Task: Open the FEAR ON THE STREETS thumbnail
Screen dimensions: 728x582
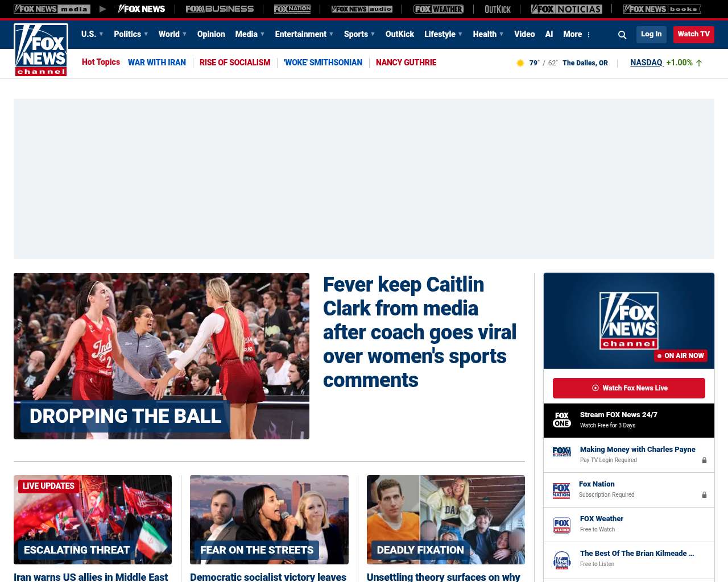Action: coord(269,519)
